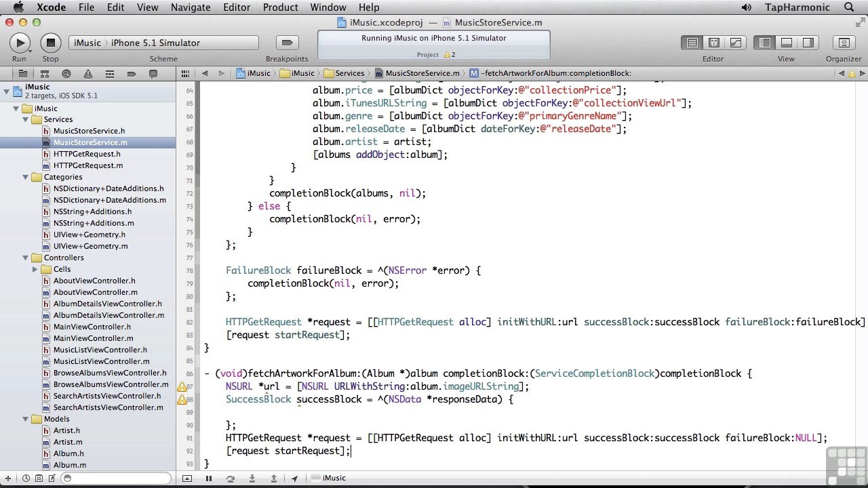This screenshot has width=868, height=488.
Task: Show the Breakpoint navigator
Action: coord(131,73)
